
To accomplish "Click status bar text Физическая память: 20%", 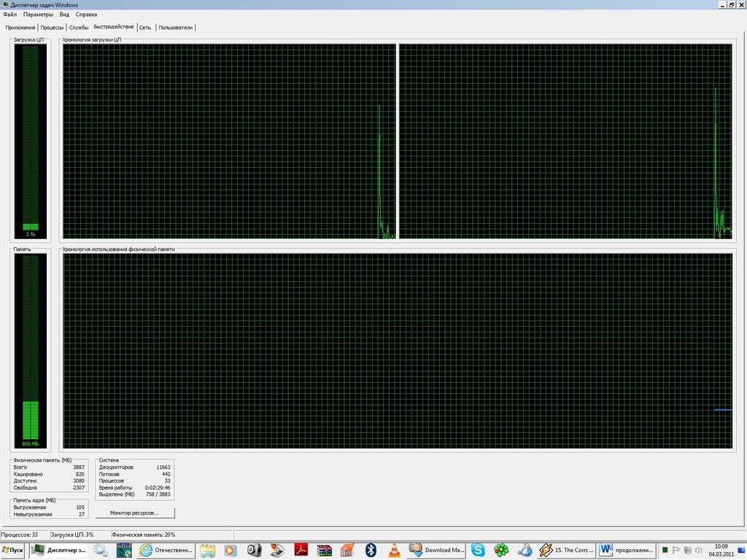I will point(144,534).
